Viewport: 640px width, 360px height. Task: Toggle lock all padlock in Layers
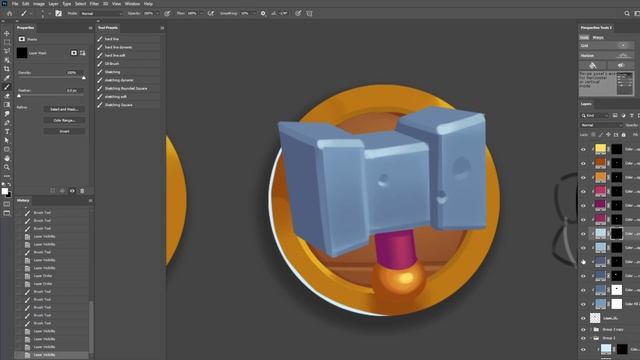pyautogui.click(x=623, y=135)
